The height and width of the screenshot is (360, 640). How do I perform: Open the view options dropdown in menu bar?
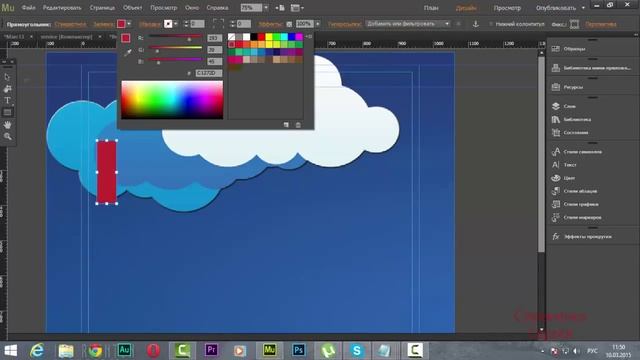(x=297, y=8)
